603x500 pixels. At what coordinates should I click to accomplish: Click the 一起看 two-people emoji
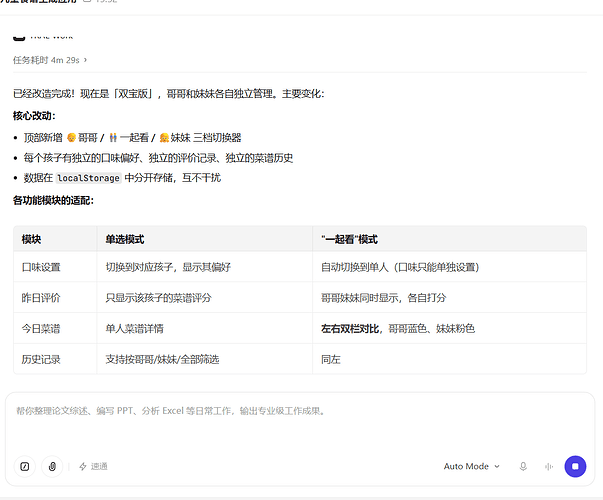point(113,137)
